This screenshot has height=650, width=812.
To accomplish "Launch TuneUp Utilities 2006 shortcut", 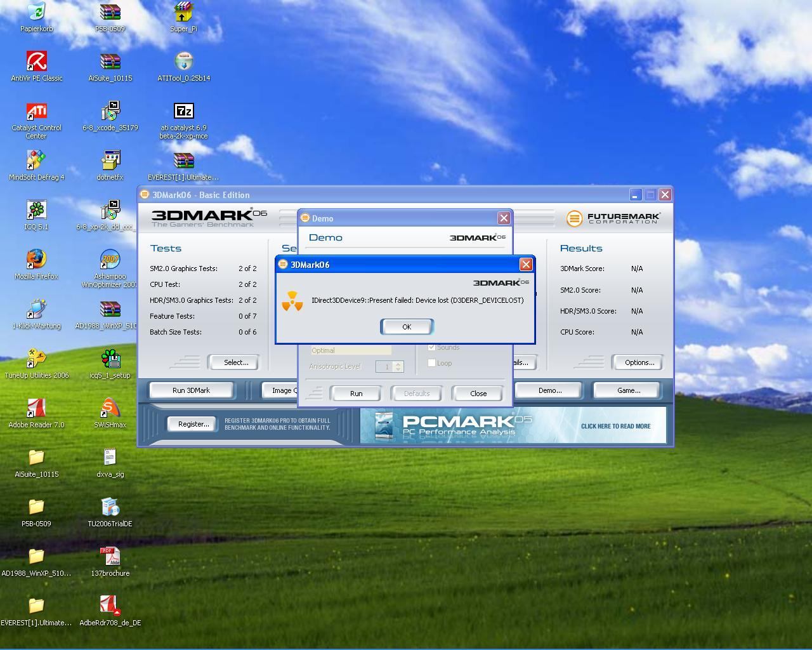I will click(37, 359).
